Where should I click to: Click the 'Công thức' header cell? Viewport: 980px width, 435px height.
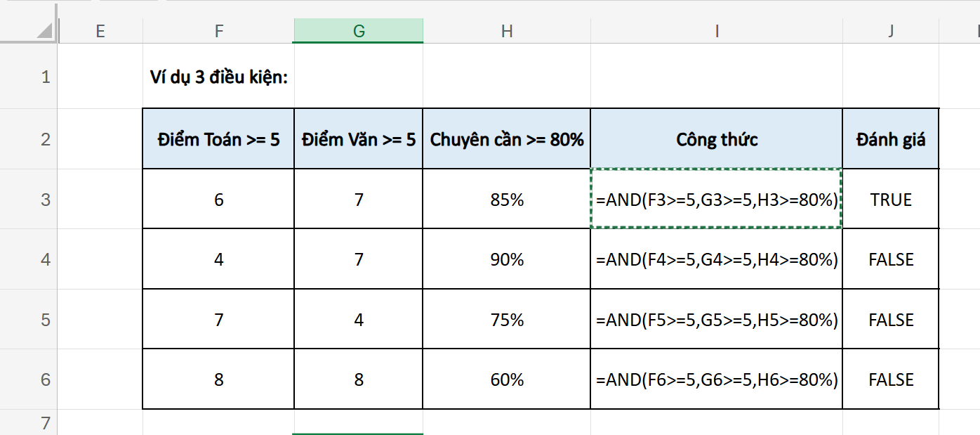click(716, 139)
